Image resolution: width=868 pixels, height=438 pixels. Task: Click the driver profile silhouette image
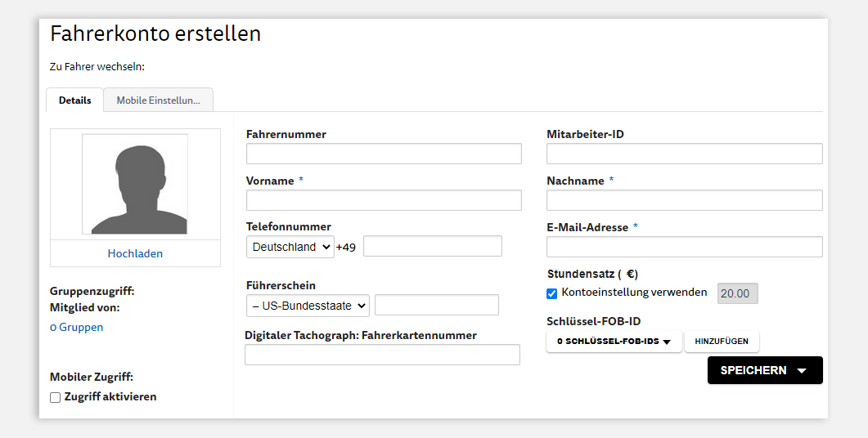pos(135,184)
